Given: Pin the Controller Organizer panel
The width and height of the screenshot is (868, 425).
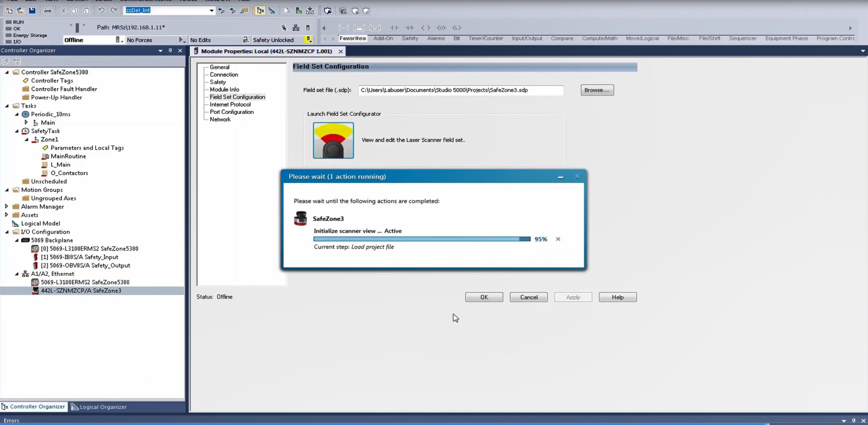Looking at the screenshot, I should [170, 50].
